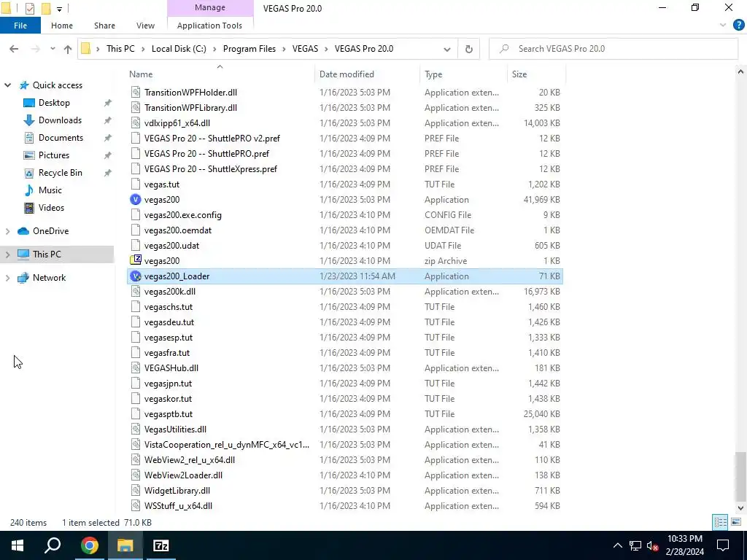Screen dimensions: 747x560
Task: Refresh the VEGAS Pro 20.0 folder
Action: pyautogui.click(x=469, y=49)
